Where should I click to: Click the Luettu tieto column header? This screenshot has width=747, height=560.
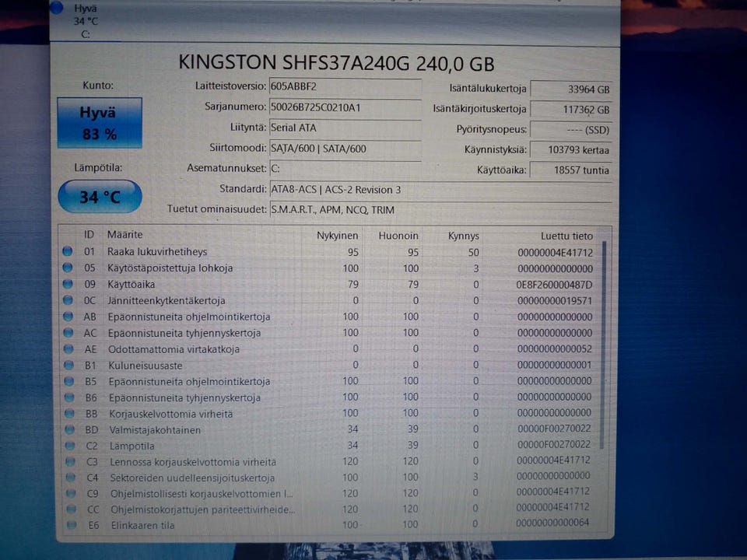pyautogui.click(x=566, y=236)
